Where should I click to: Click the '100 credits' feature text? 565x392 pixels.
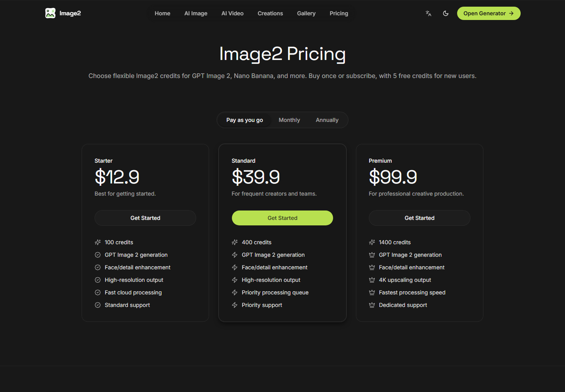pyautogui.click(x=119, y=242)
